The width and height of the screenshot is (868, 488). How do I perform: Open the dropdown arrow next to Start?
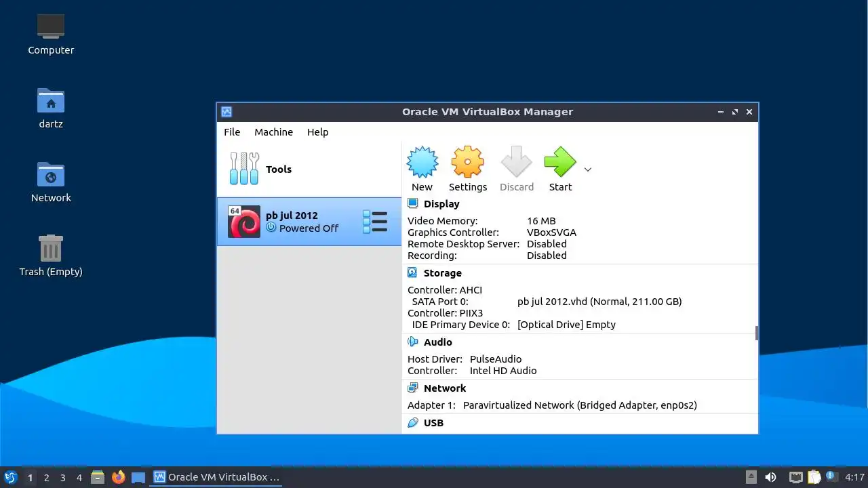588,169
